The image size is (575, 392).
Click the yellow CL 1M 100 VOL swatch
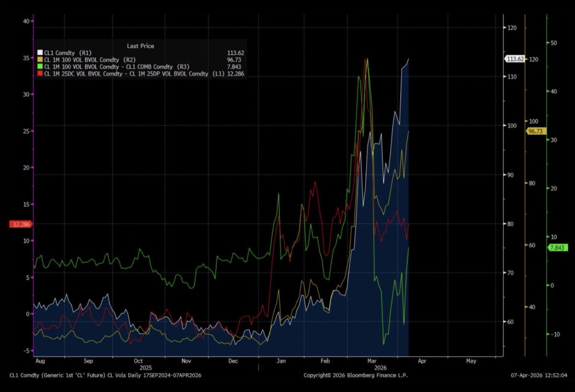(40, 60)
